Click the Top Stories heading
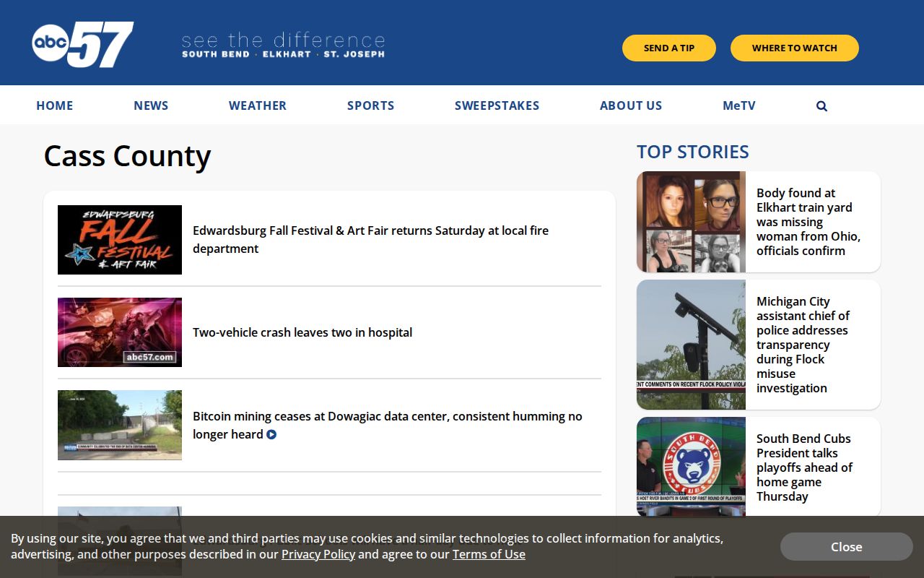Screen dimensions: 924x578 pos(693,152)
